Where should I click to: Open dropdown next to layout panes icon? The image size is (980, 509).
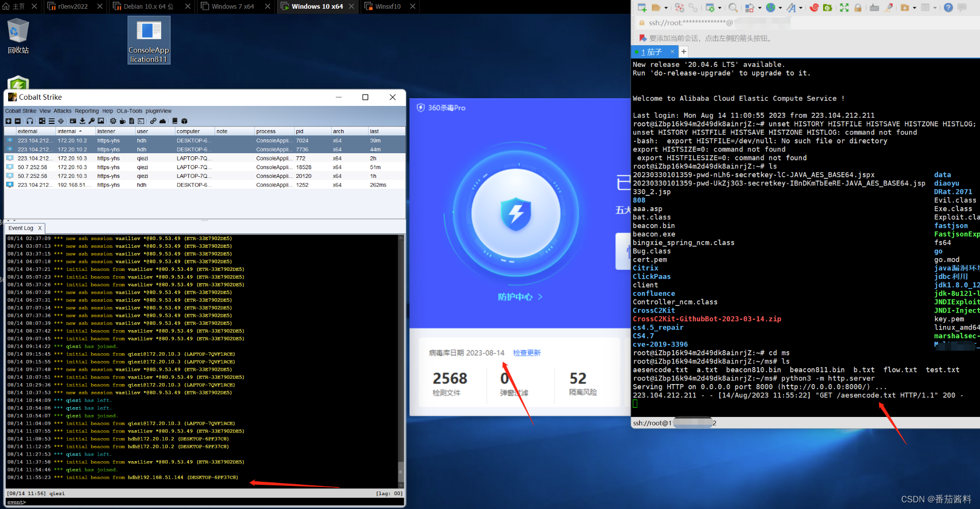point(935,8)
